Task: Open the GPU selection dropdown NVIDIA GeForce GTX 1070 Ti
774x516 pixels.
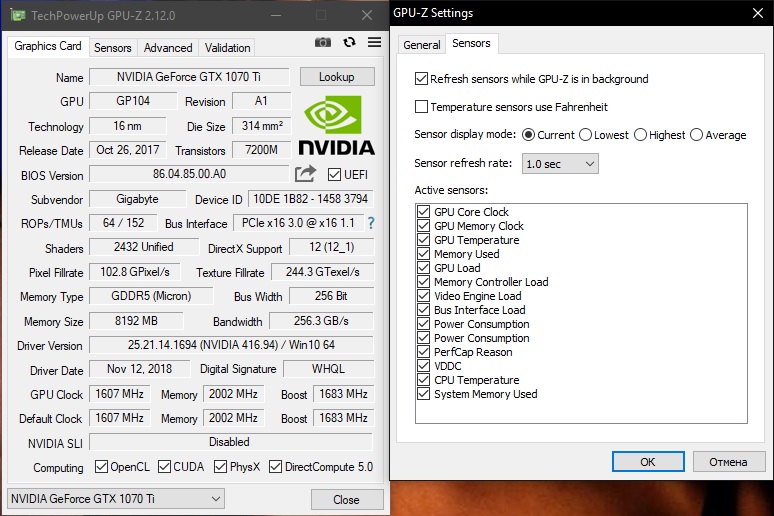Action: pyautogui.click(x=116, y=499)
